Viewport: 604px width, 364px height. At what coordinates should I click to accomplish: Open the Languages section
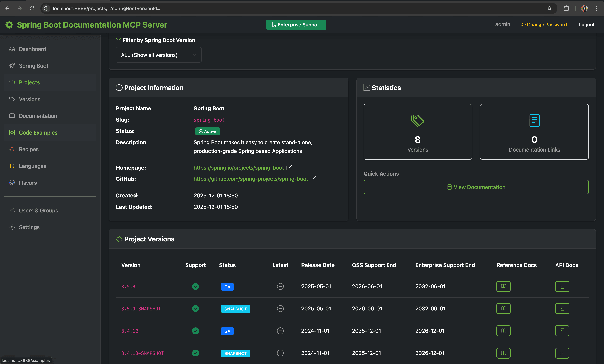32,166
